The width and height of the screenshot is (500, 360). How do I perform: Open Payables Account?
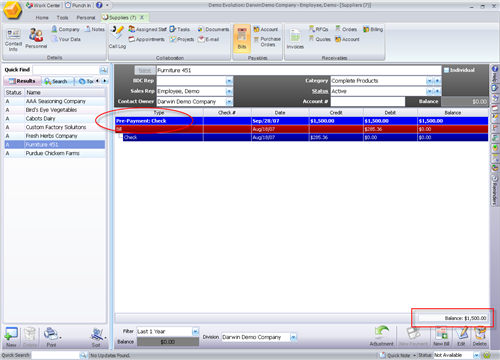coord(265,29)
